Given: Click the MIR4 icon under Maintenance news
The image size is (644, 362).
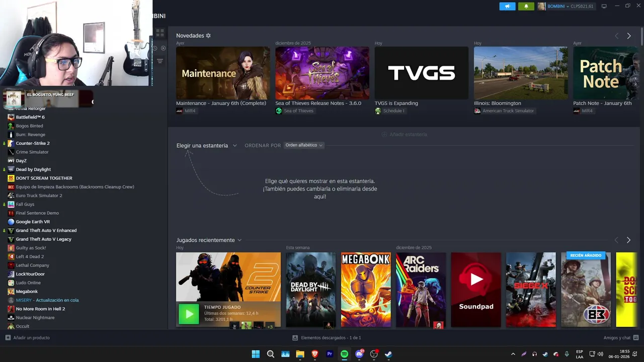Looking at the screenshot, I should [x=180, y=111].
